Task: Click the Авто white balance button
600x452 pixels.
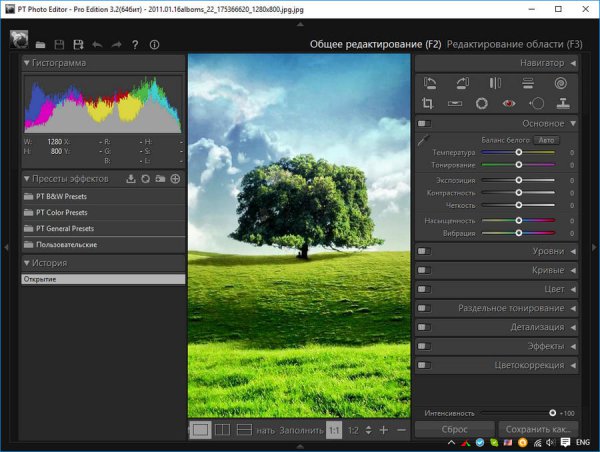Action: click(546, 140)
